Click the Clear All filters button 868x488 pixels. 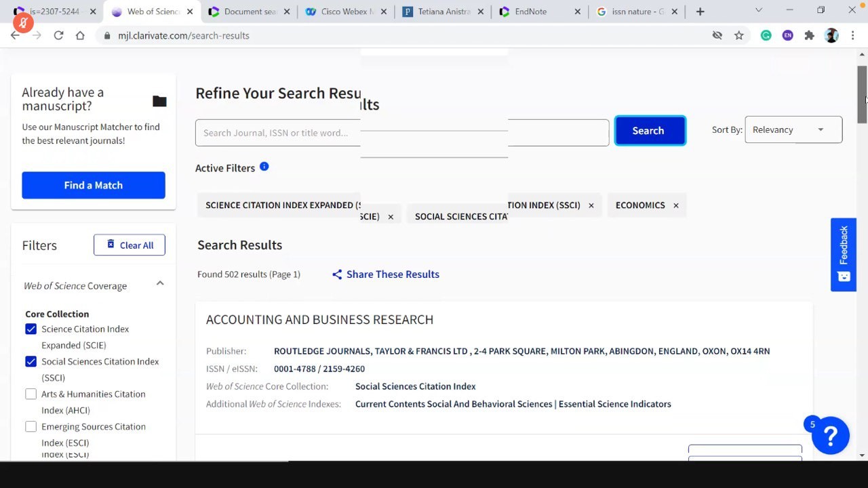(130, 245)
